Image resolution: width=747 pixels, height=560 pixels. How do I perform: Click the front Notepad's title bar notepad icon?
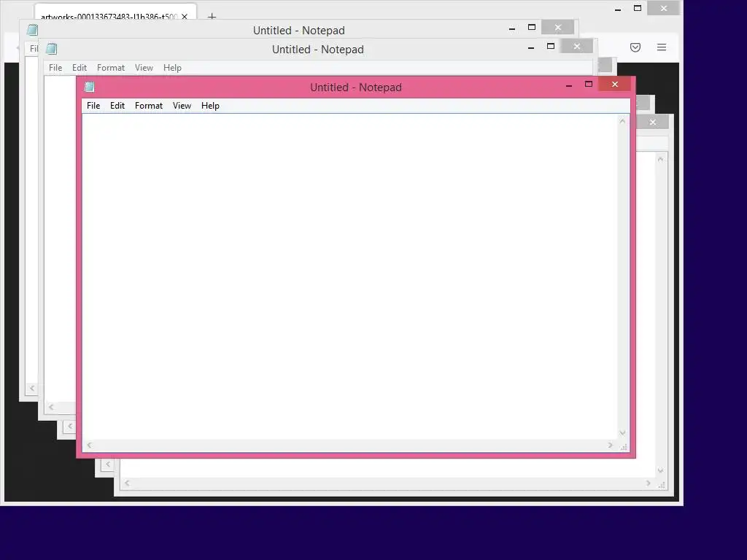[x=90, y=87]
